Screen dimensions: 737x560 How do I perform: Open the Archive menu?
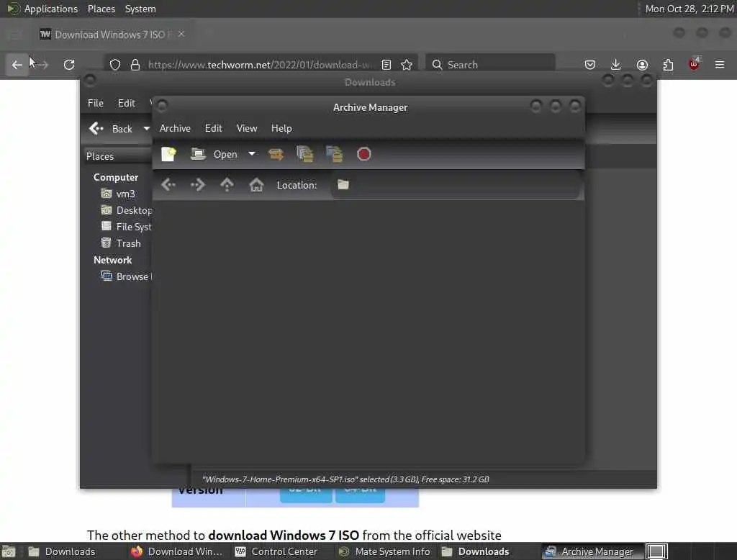[x=175, y=128]
